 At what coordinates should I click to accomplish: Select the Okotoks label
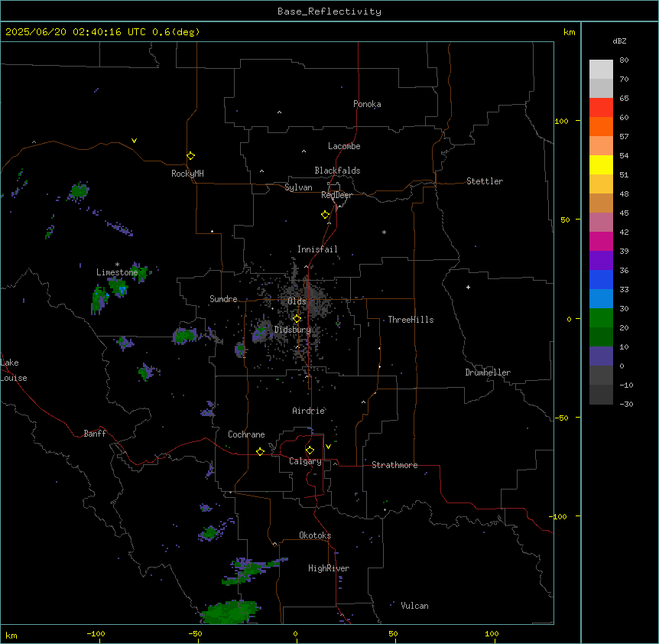click(x=315, y=535)
